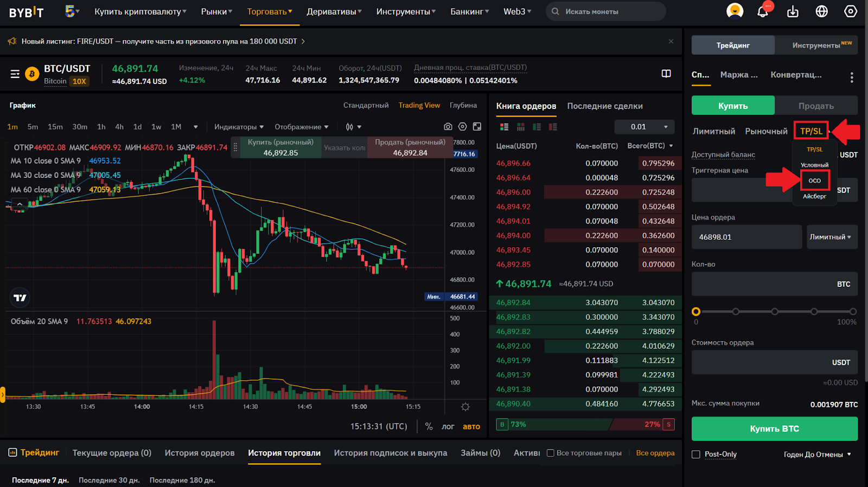Viewport: 868px width, 487px height.
Task: Open the order book 0.01 precision dropdown
Action: click(644, 126)
